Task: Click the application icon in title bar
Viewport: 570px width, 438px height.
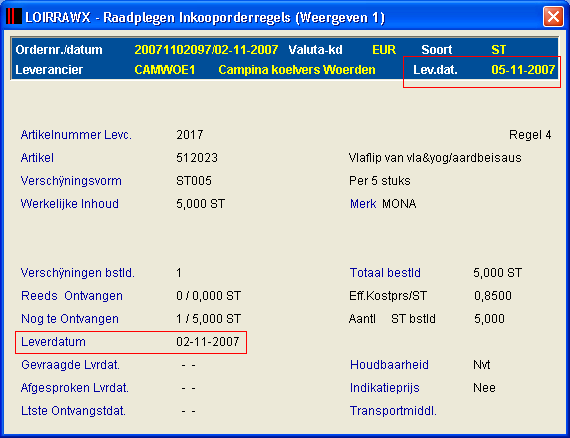Action: point(14,17)
